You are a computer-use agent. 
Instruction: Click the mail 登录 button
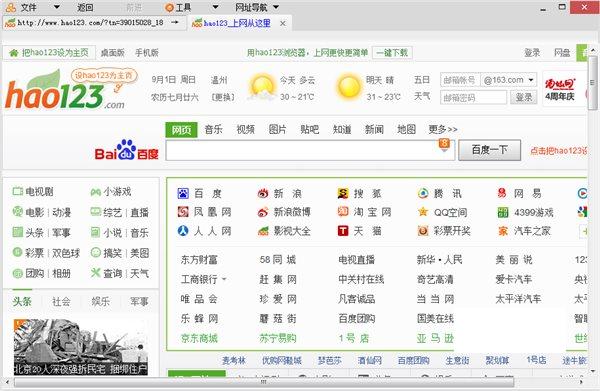click(x=523, y=97)
